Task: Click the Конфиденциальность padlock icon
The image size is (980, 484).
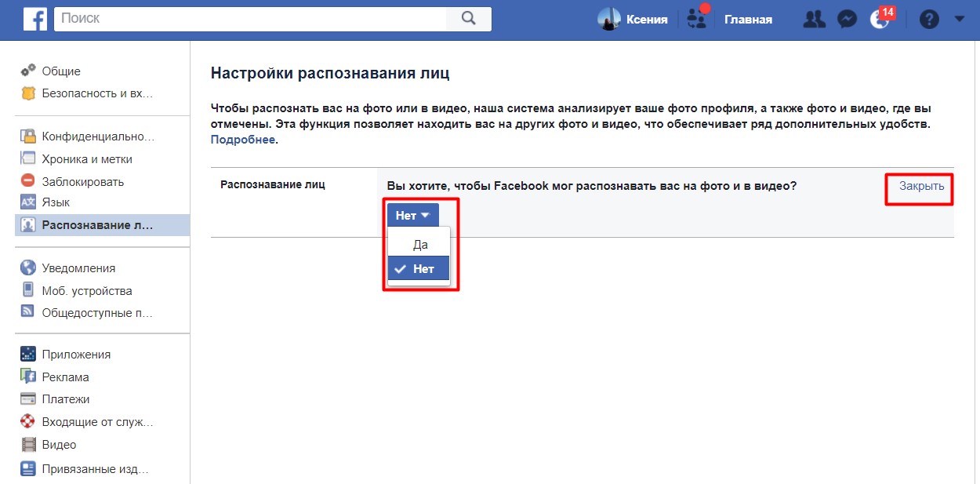Action: [x=28, y=136]
